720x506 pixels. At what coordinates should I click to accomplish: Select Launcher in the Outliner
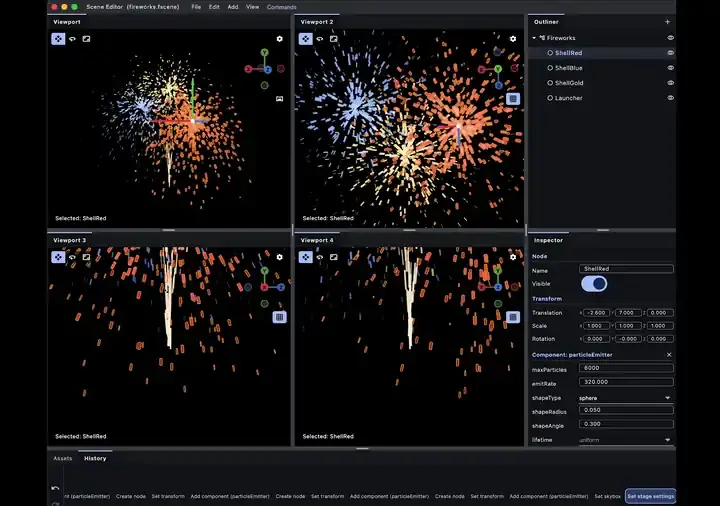tap(568, 98)
